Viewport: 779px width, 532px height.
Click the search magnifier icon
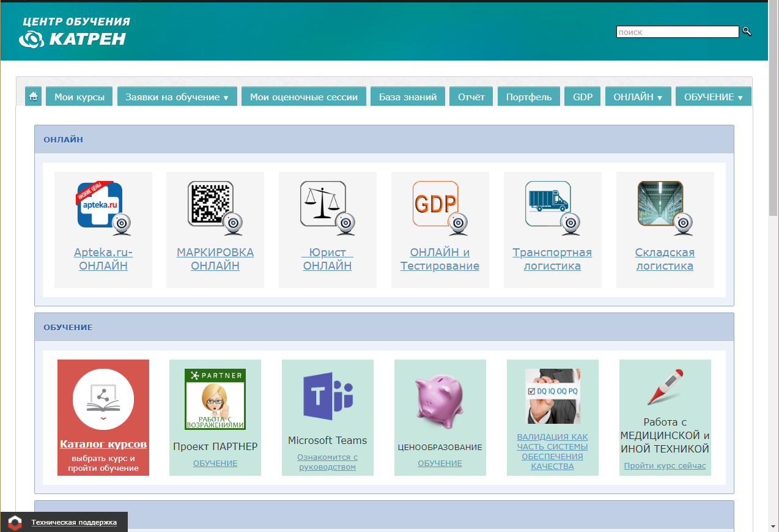coord(747,32)
